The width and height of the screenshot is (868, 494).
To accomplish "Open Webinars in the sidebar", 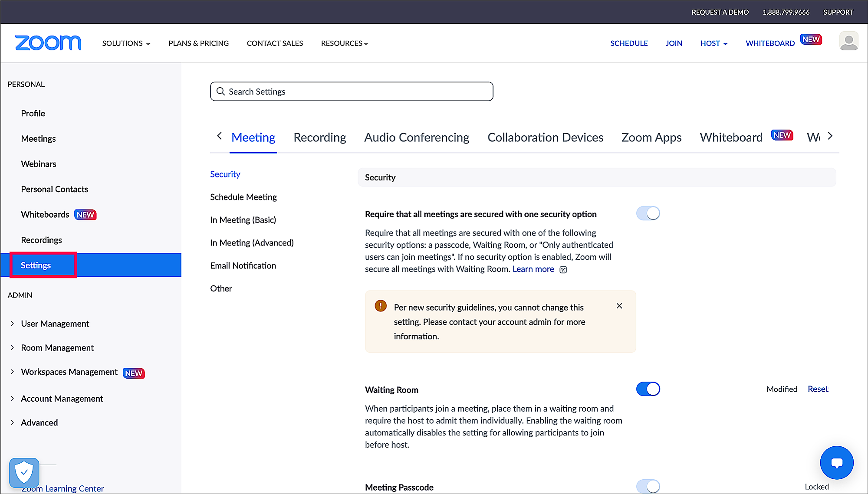I will [x=39, y=164].
